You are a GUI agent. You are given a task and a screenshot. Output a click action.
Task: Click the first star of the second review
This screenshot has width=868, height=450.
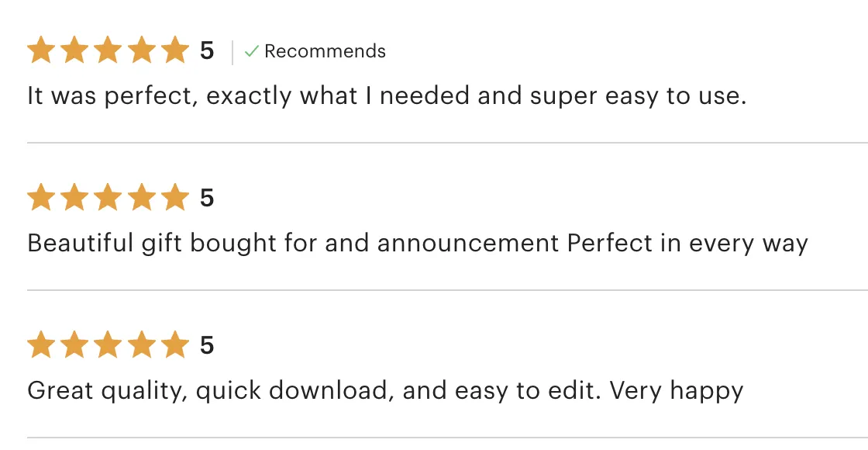41,197
